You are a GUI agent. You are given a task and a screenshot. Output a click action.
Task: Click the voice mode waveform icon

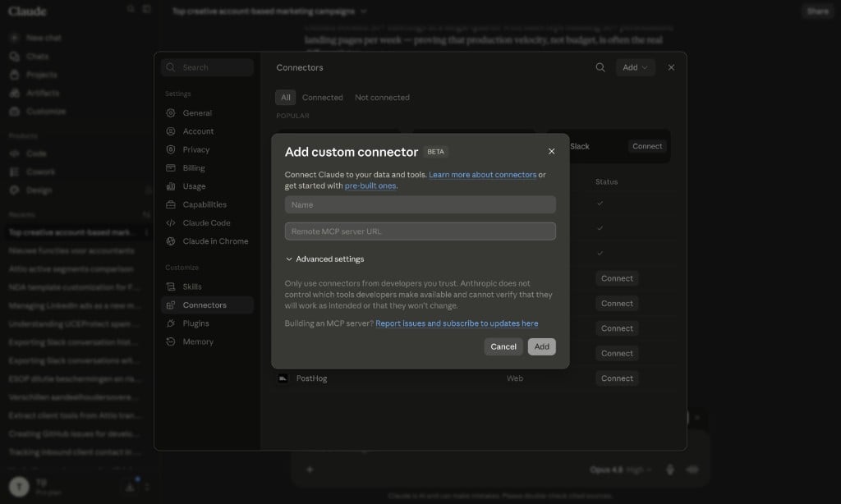coord(692,470)
